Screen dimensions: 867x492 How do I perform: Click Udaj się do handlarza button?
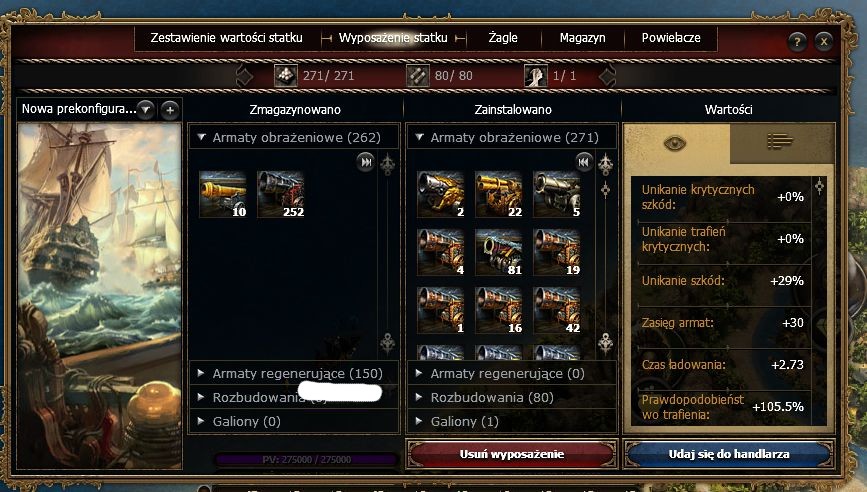pos(729,454)
